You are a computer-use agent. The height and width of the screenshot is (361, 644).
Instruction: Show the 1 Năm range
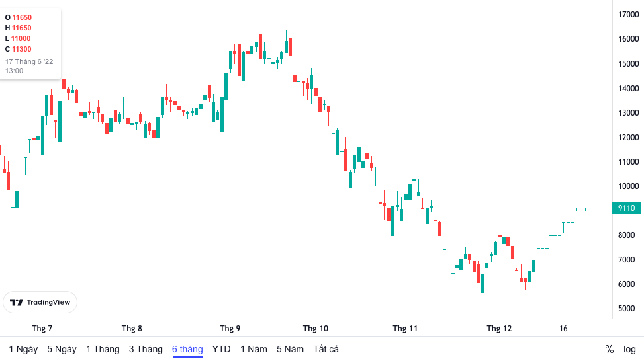point(253,349)
